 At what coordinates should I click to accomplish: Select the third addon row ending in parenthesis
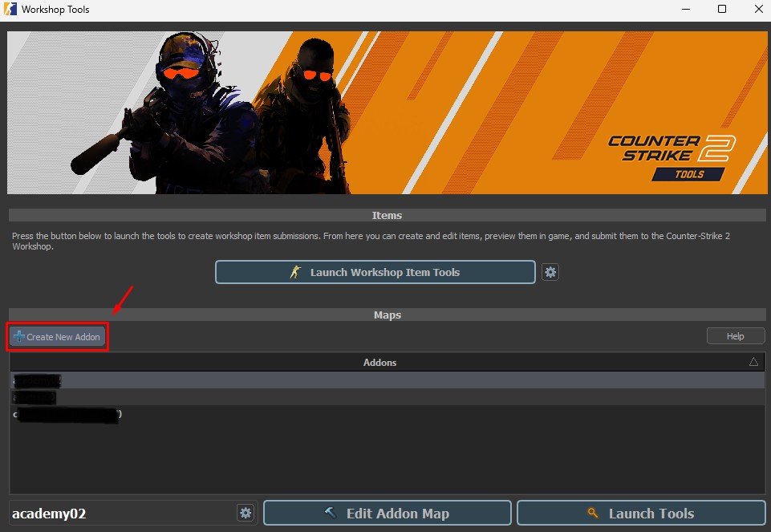[x=387, y=414]
